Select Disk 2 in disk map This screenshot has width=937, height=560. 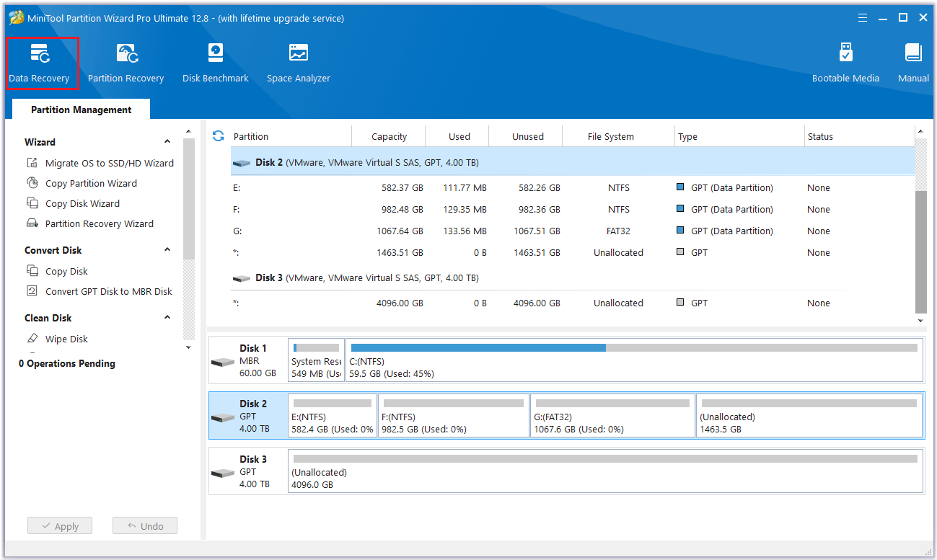(x=247, y=416)
